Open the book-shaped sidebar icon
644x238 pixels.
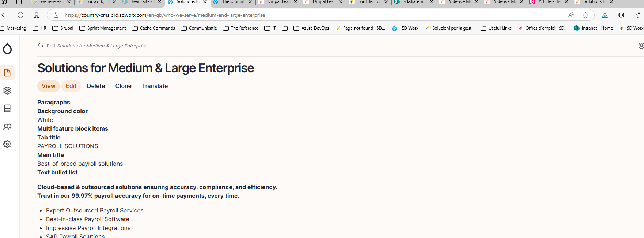[x=7, y=108]
